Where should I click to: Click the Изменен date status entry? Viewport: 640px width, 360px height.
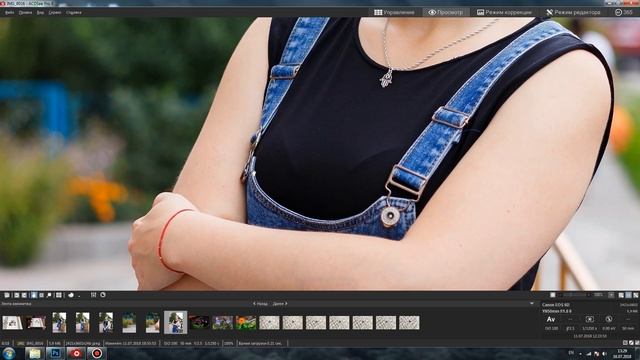point(131,343)
